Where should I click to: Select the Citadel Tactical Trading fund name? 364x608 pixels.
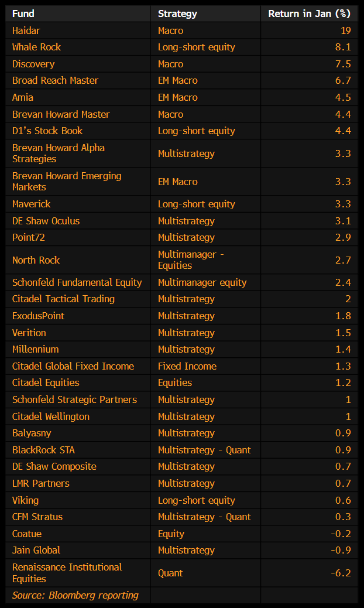[64, 299]
